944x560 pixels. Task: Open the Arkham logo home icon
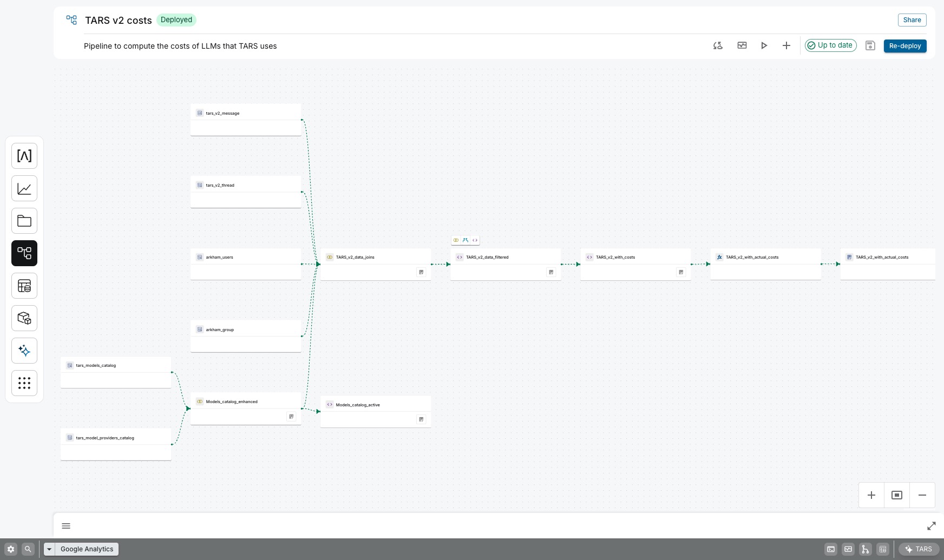tap(24, 156)
